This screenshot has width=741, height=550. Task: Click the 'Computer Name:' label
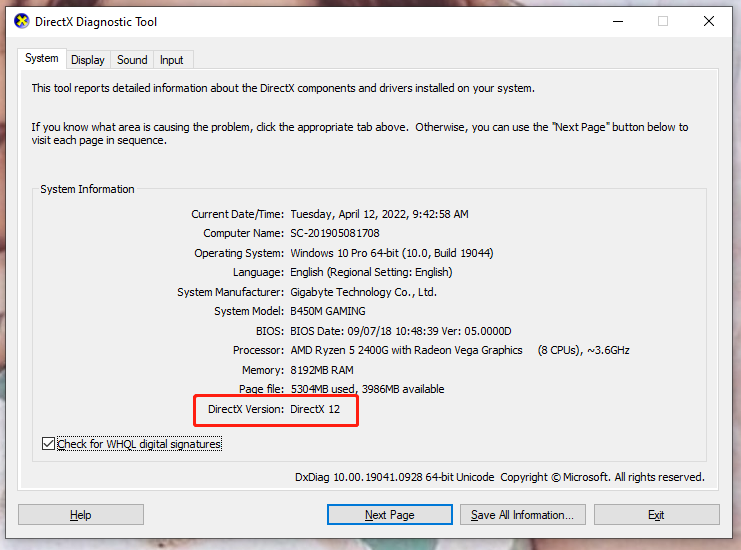(x=244, y=233)
